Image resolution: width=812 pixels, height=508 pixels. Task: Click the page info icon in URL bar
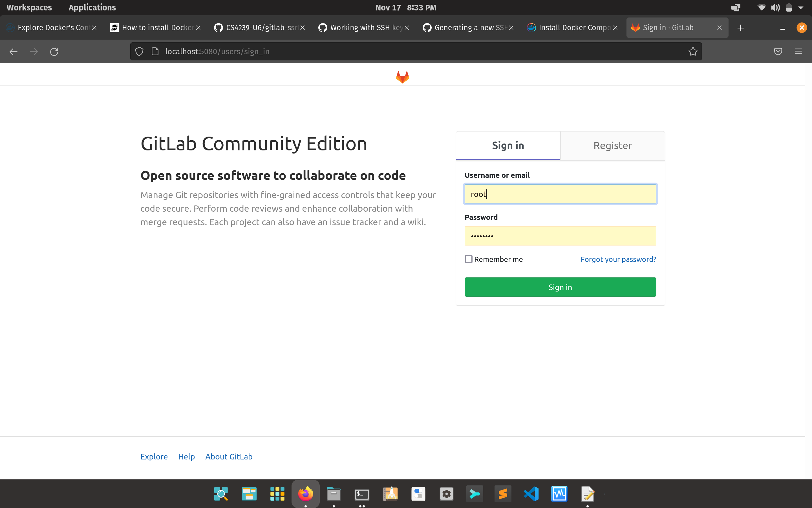click(155, 51)
